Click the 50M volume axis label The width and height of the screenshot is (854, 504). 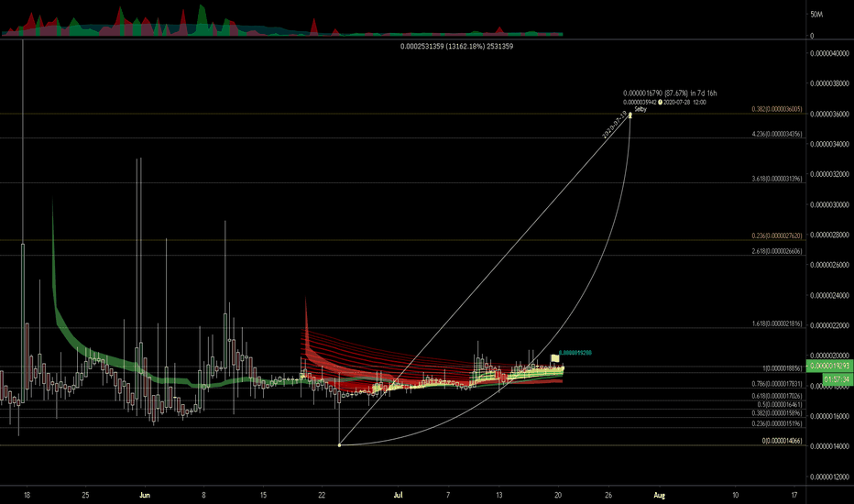coord(816,14)
